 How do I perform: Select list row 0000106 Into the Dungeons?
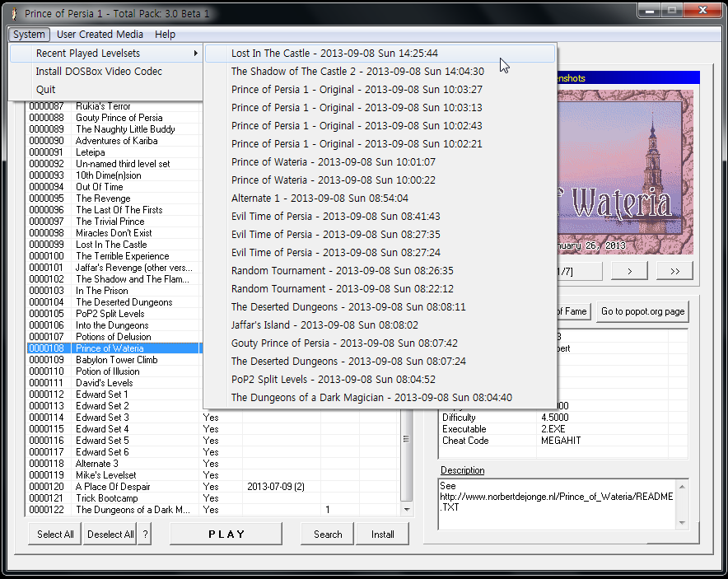point(114,325)
